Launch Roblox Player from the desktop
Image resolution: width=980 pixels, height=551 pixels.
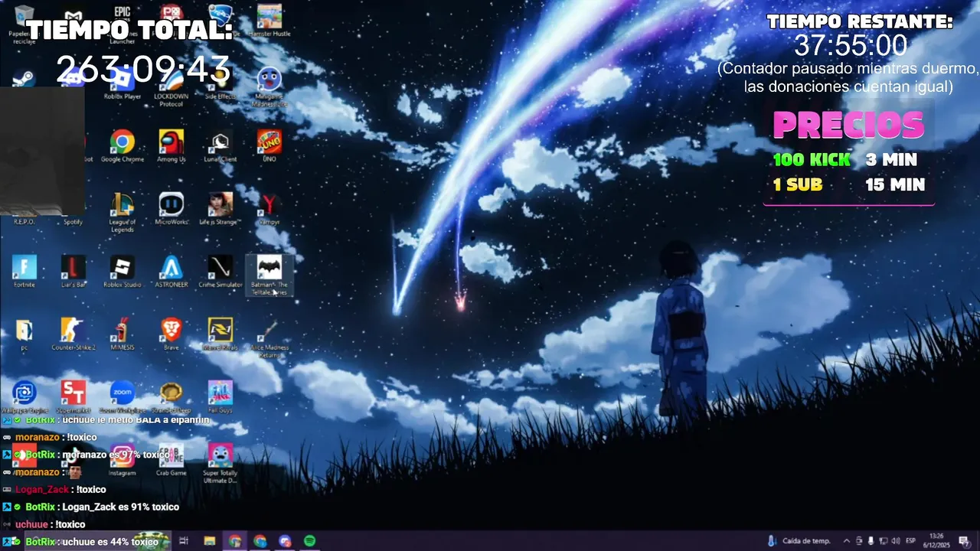tap(122, 83)
